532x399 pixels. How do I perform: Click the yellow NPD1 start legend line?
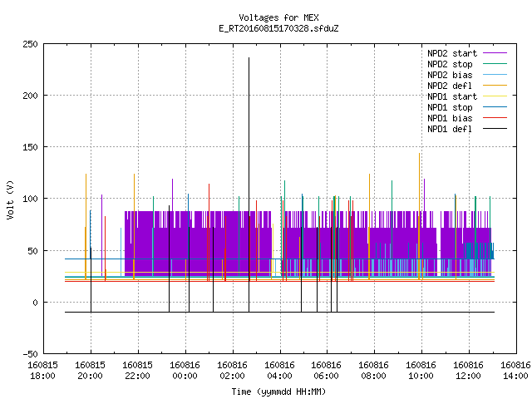[495, 96]
